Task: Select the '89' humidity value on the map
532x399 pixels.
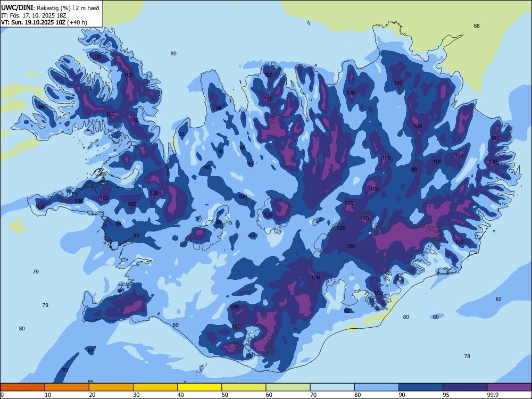Action: [x=176, y=325]
